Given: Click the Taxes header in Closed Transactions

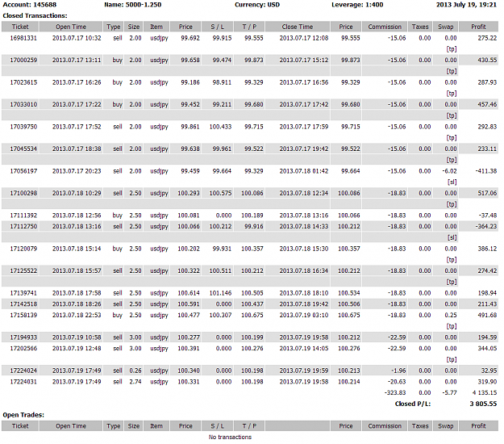Looking at the screenshot, I should [x=420, y=27].
